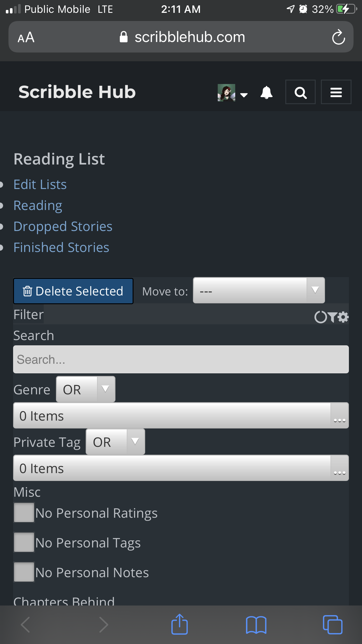Expand the Private Tag OR dropdown

(115, 442)
